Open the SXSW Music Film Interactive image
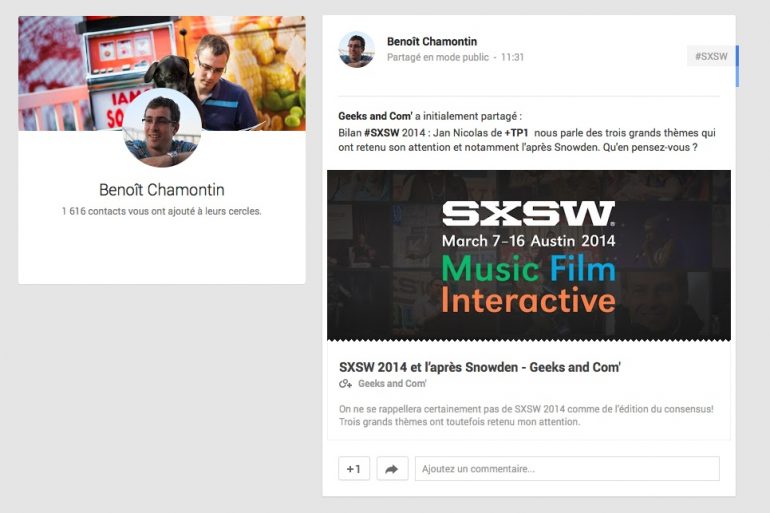Screen dimensions: 770x513 [x=528, y=255]
